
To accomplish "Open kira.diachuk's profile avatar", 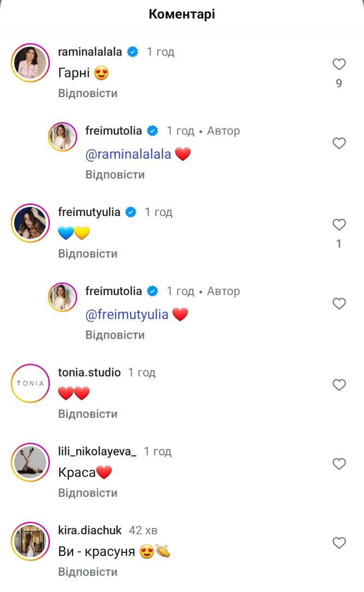I will tap(30, 542).
